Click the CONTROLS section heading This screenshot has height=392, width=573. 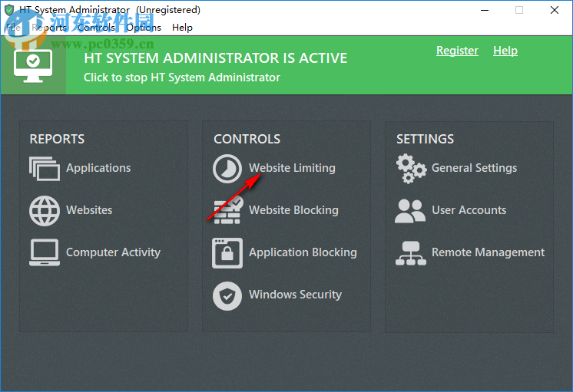click(x=247, y=139)
